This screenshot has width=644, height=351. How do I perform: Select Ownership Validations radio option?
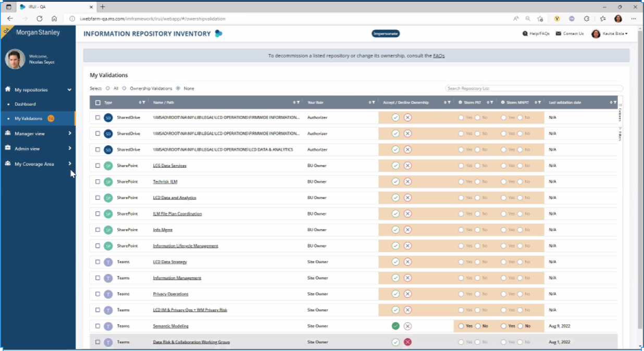[x=124, y=89]
